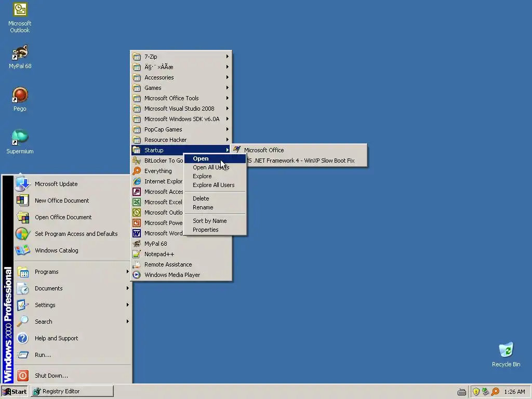Switch to Registry Editor taskbar button

[72, 392]
